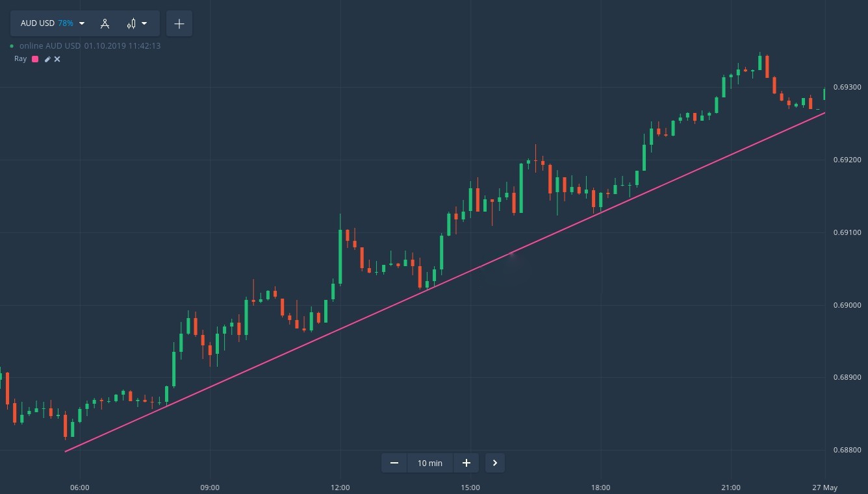Click the 78% payout value
The image size is (868, 494).
[x=66, y=23]
